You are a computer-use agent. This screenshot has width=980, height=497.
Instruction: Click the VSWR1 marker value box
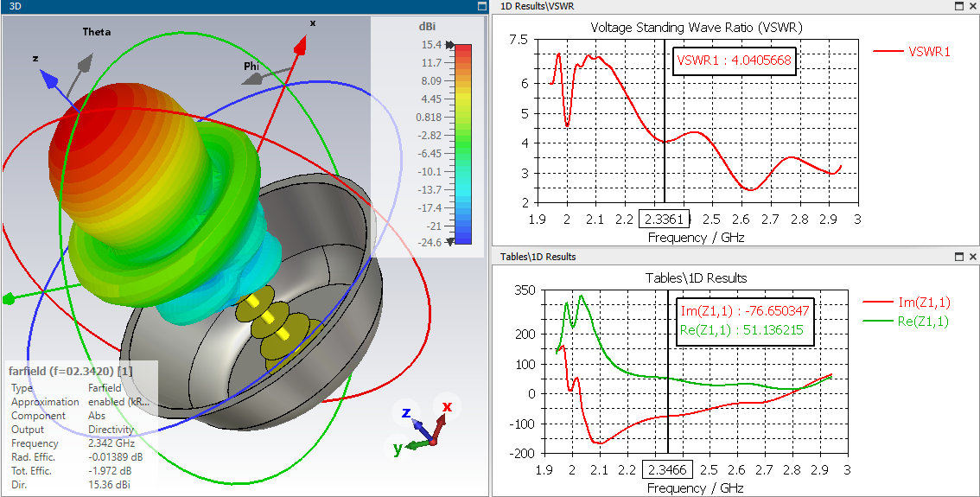click(x=735, y=61)
